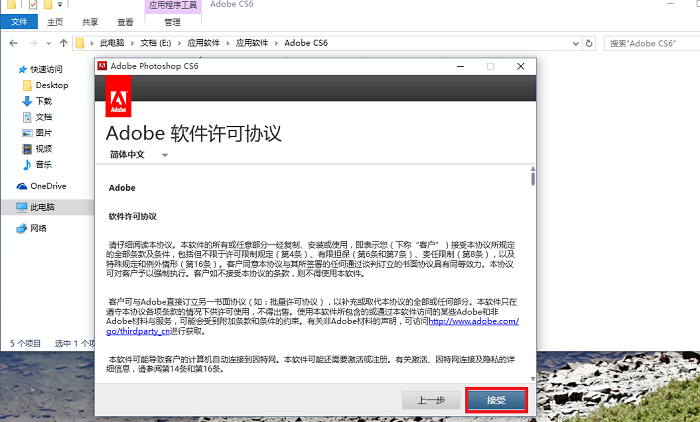
Task: Open Desktop folder in navigation pane
Action: pos(52,85)
